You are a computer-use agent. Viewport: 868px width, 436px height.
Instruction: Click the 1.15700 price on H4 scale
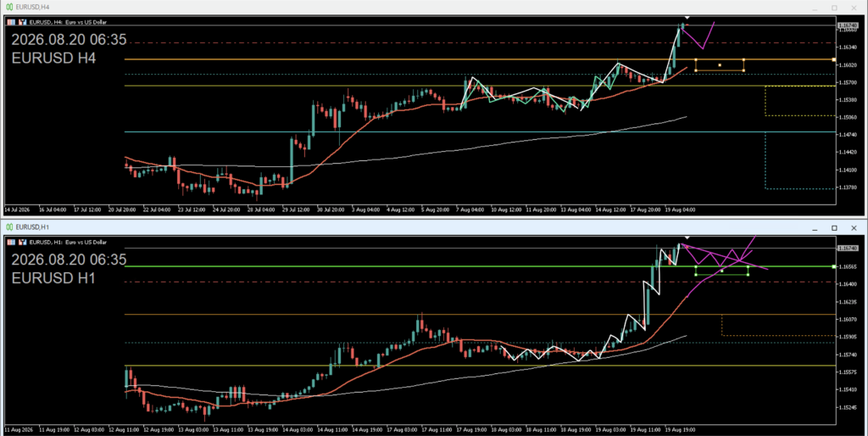point(848,82)
